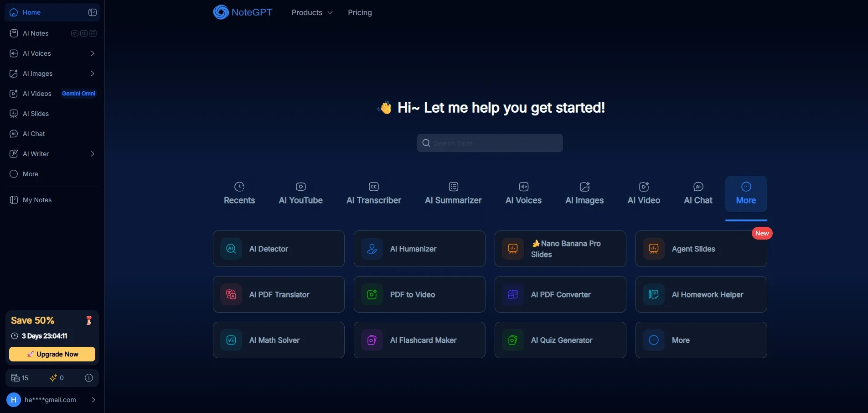Click the summary list icon beside AI Notes
This screenshot has width=868, height=413.
pos(93,33)
